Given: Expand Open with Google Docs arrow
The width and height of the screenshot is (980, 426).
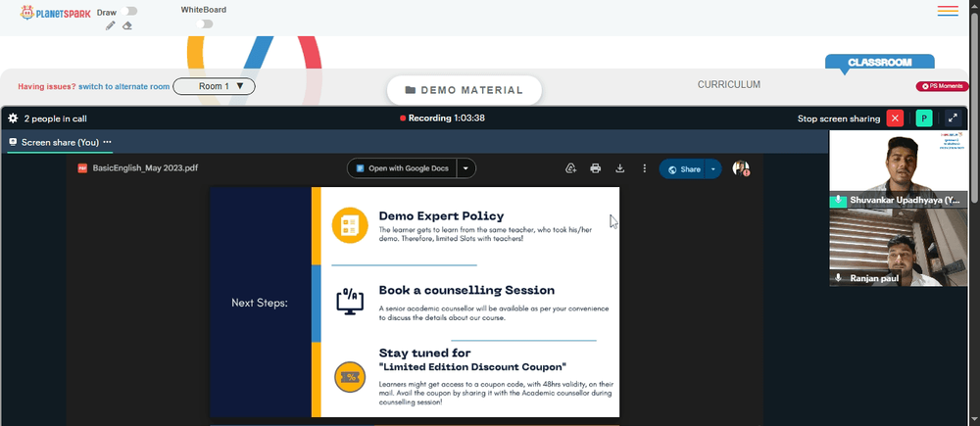Looking at the screenshot, I should tap(465, 168).
